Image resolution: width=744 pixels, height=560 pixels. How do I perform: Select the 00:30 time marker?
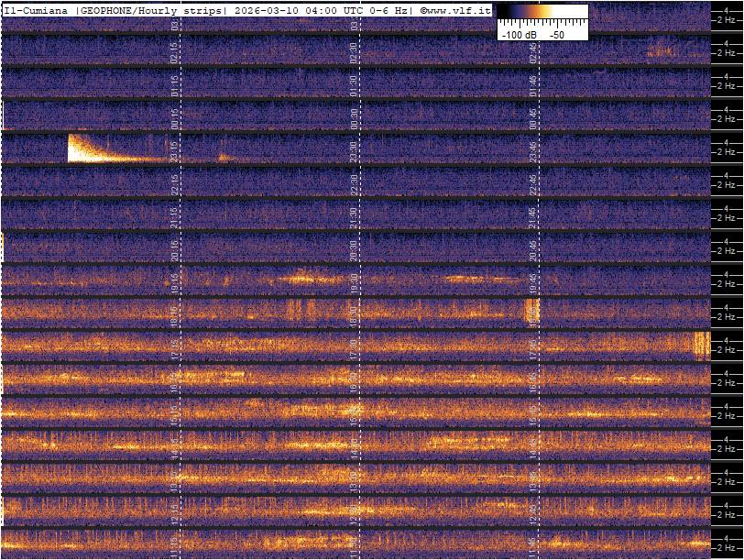coord(354,117)
